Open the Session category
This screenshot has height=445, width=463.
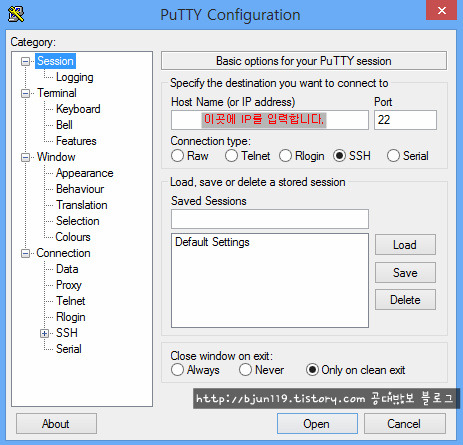[x=55, y=61]
